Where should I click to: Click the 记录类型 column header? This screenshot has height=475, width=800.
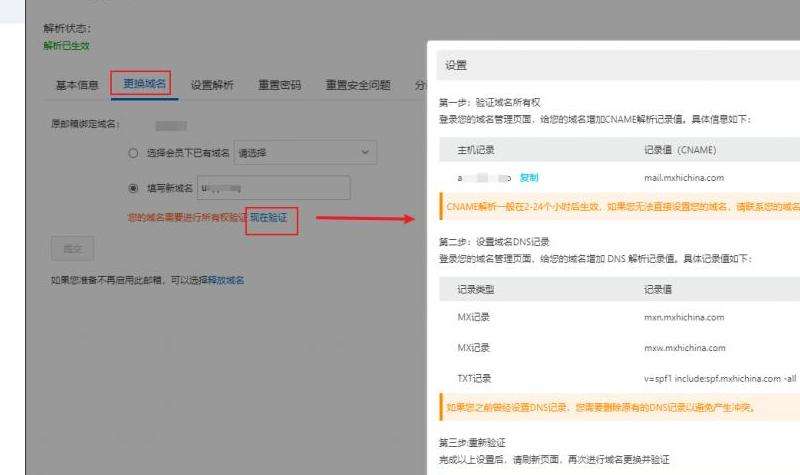[x=476, y=289]
